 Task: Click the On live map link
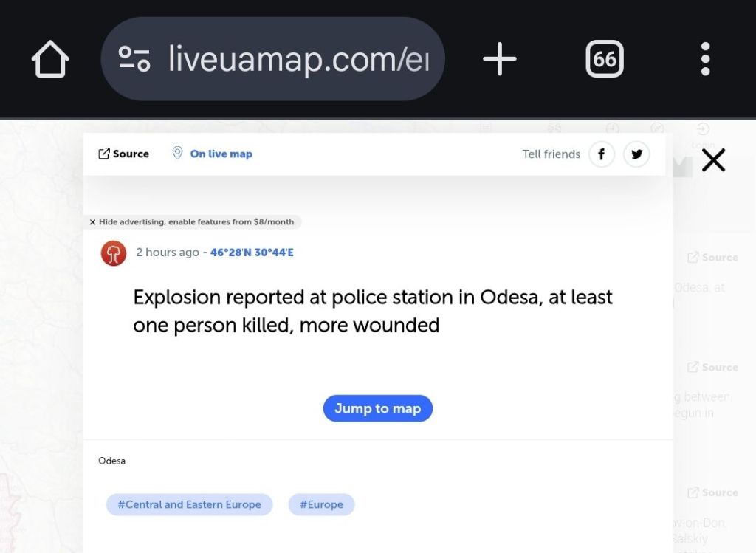click(x=221, y=154)
